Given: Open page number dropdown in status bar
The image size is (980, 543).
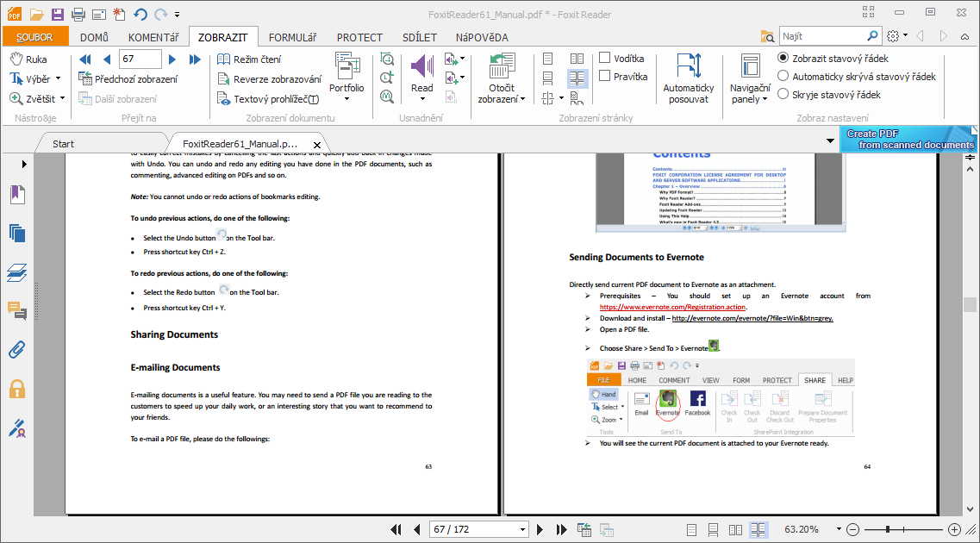Looking at the screenshot, I should click(522, 530).
